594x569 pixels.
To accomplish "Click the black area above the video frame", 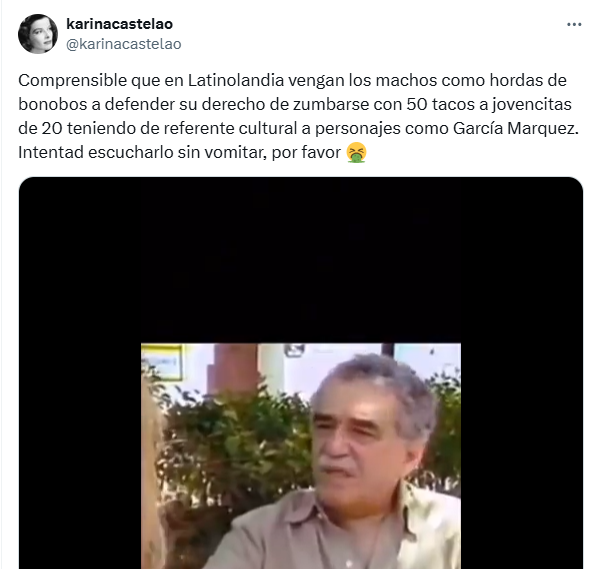I will click(301, 260).
